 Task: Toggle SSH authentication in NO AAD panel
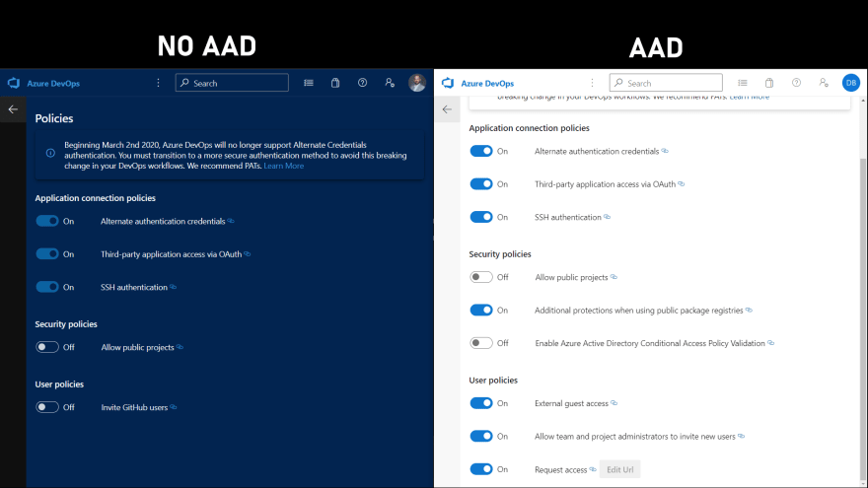47,287
